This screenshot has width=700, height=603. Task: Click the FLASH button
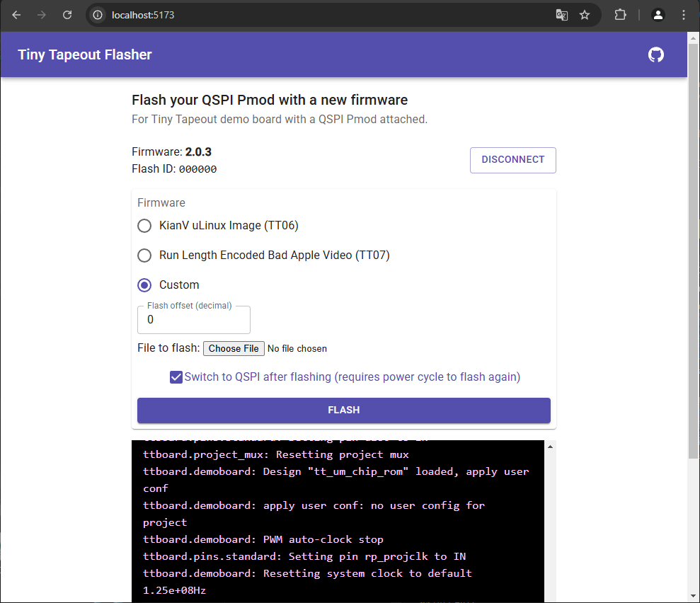343,410
